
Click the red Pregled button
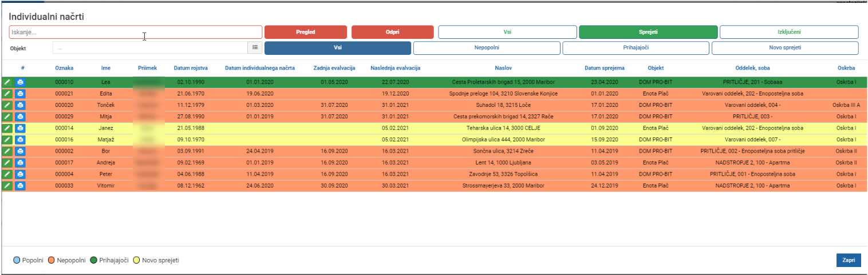click(306, 32)
